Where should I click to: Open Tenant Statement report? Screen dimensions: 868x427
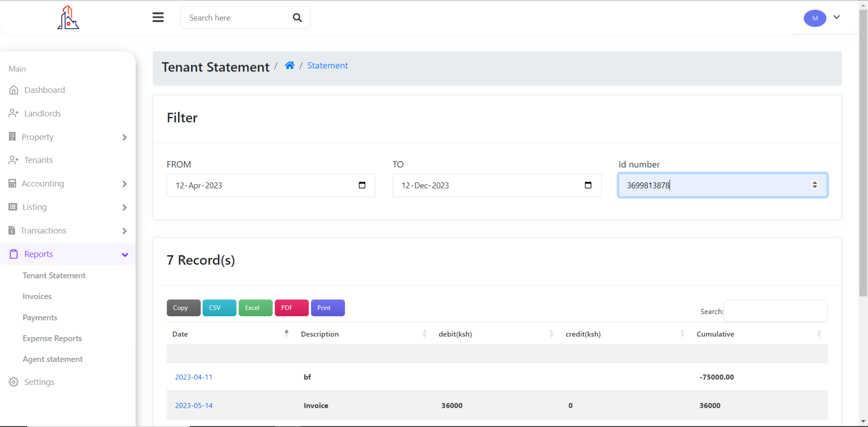pos(54,275)
